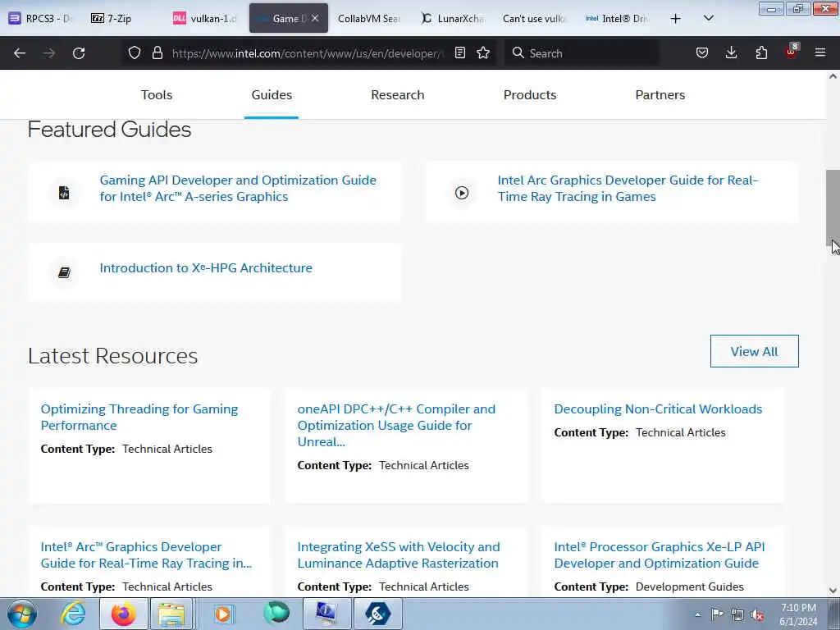Switch to the Intel Dri browser tab
Viewport: 840px width, 630px height.
coord(618,18)
